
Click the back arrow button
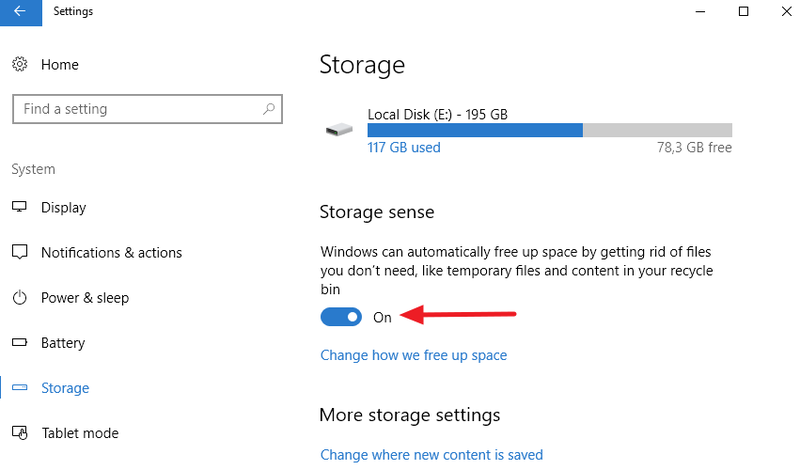(20, 12)
